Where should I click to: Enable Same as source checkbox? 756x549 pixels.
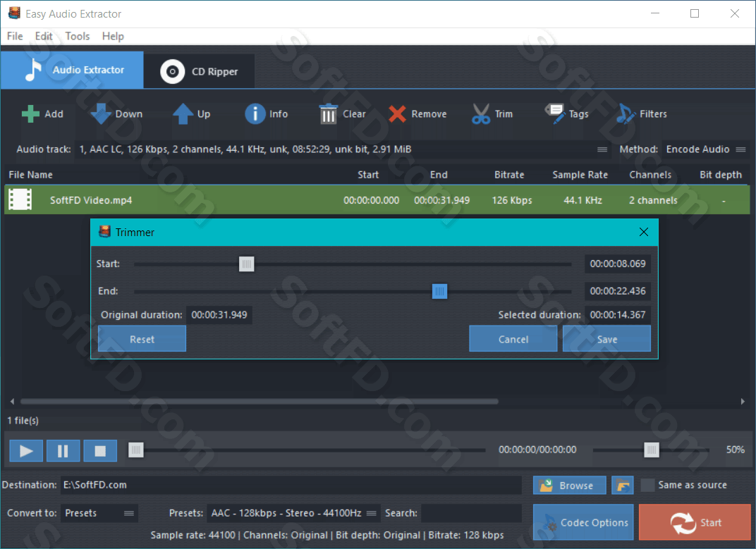click(x=647, y=485)
